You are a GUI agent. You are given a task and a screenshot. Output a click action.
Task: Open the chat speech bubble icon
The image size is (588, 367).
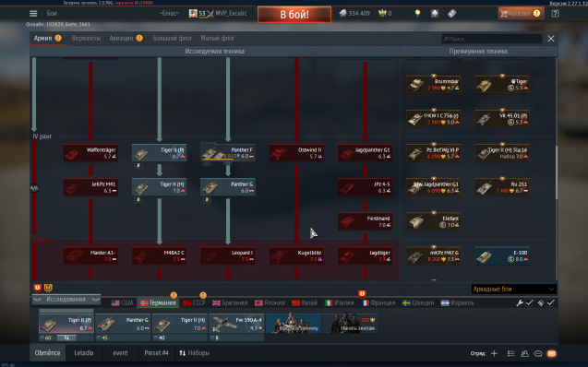click(538, 353)
